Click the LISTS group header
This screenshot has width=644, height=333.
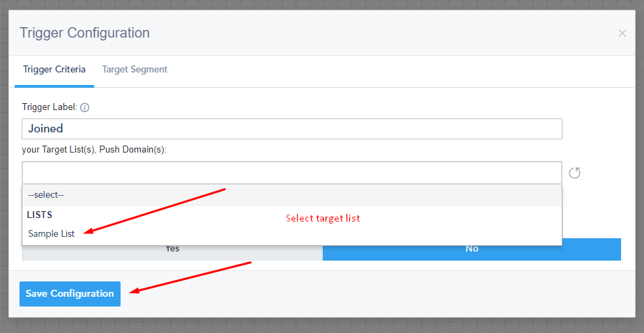(40, 215)
